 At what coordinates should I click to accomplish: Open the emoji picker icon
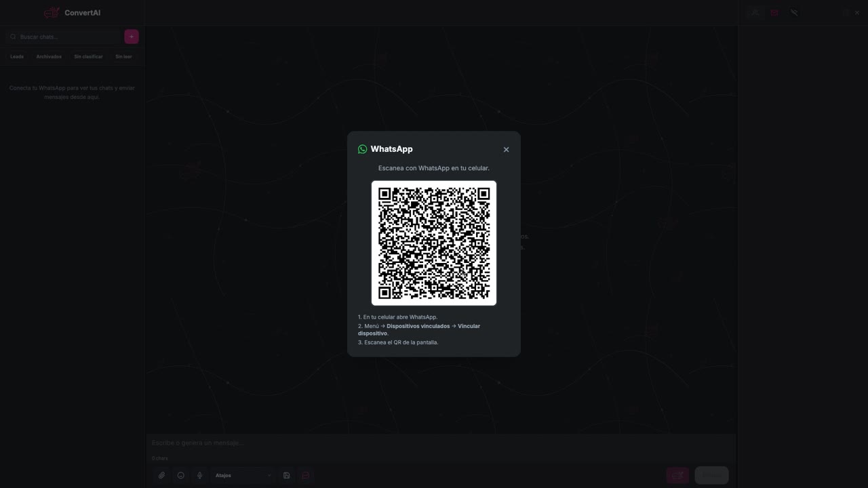(x=180, y=475)
